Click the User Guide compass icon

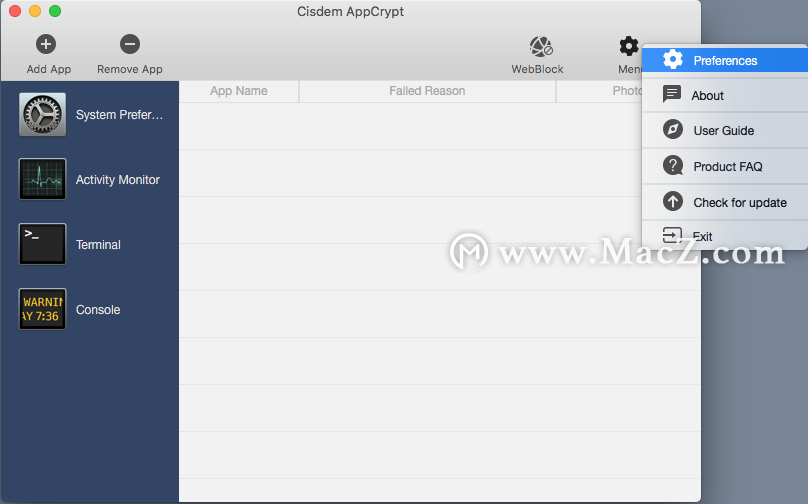point(672,129)
